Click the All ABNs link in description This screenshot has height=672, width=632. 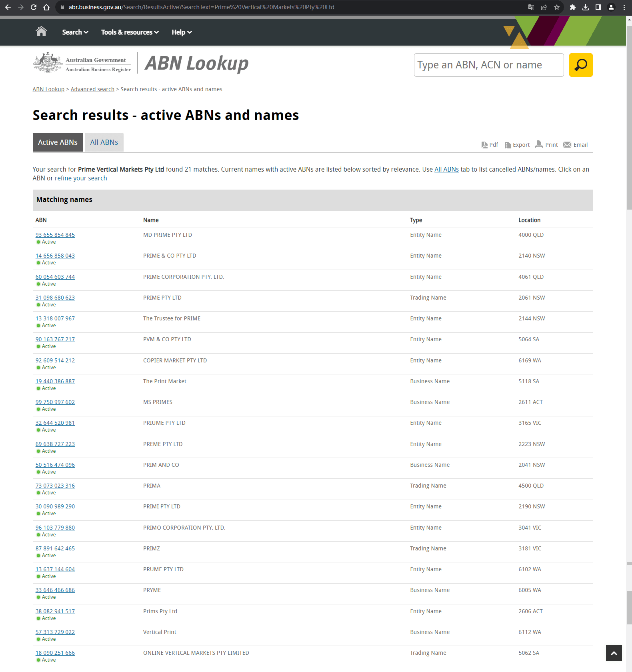[446, 169]
